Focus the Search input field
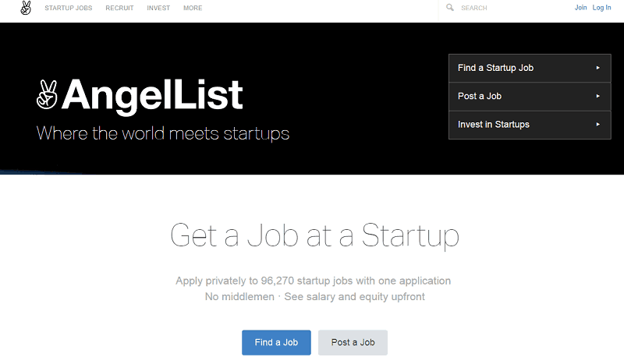This screenshot has width=624, height=364. (507, 9)
